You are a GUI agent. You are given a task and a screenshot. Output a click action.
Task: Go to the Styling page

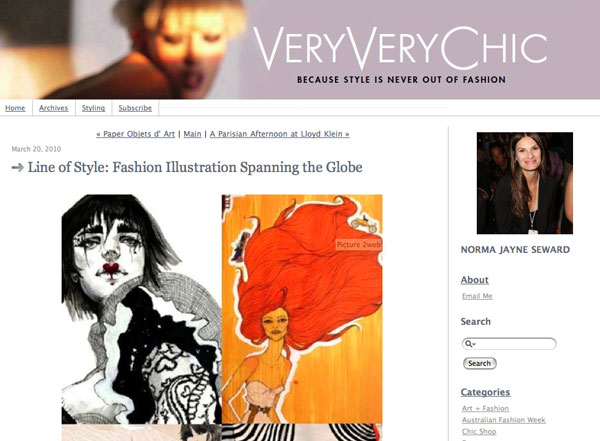(93, 108)
